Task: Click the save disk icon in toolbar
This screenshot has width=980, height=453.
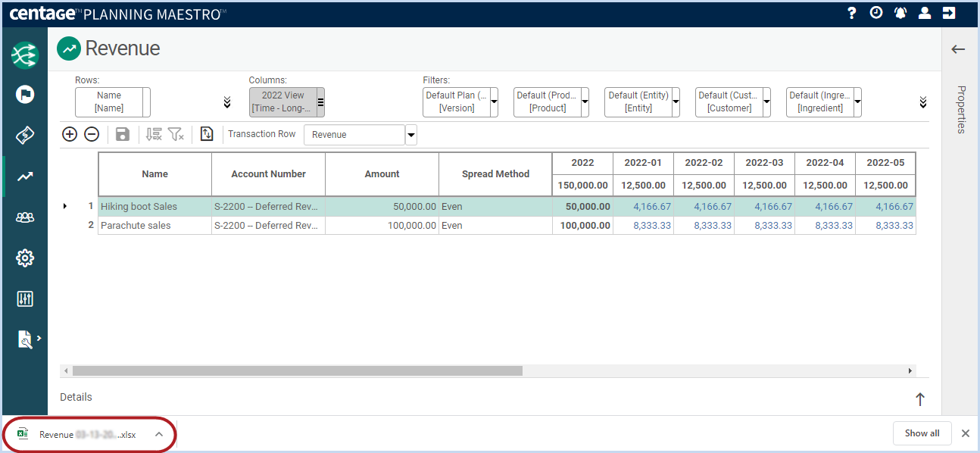Action: point(122,134)
